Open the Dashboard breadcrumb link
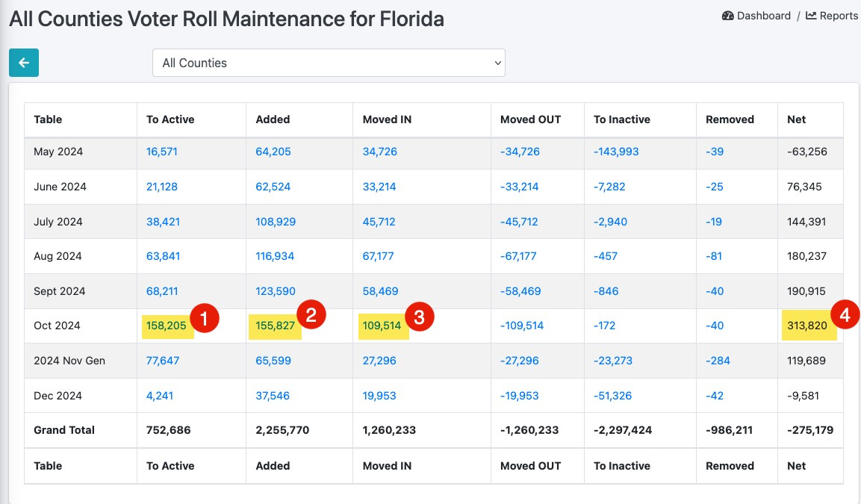The width and height of the screenshot is (861, 504). pos(756,16)
